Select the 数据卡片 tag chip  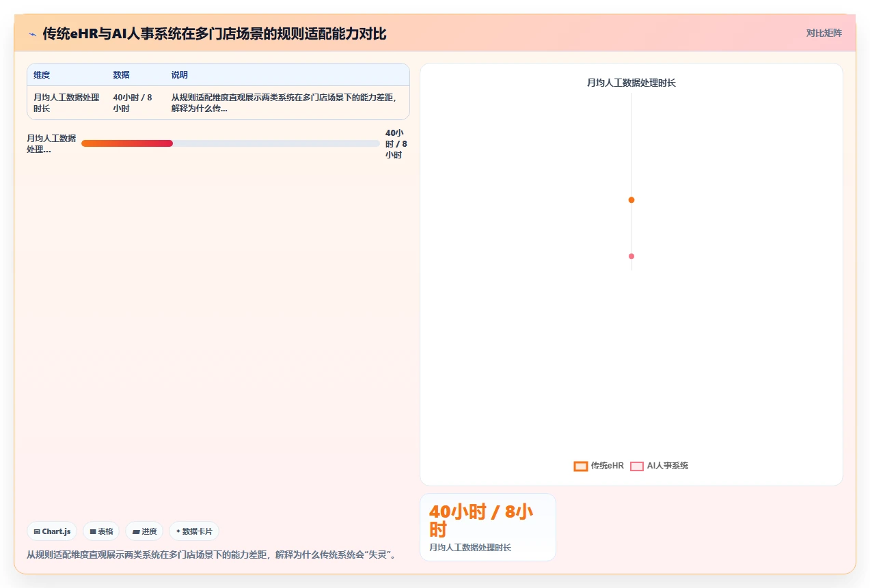[x=194, y=531]
